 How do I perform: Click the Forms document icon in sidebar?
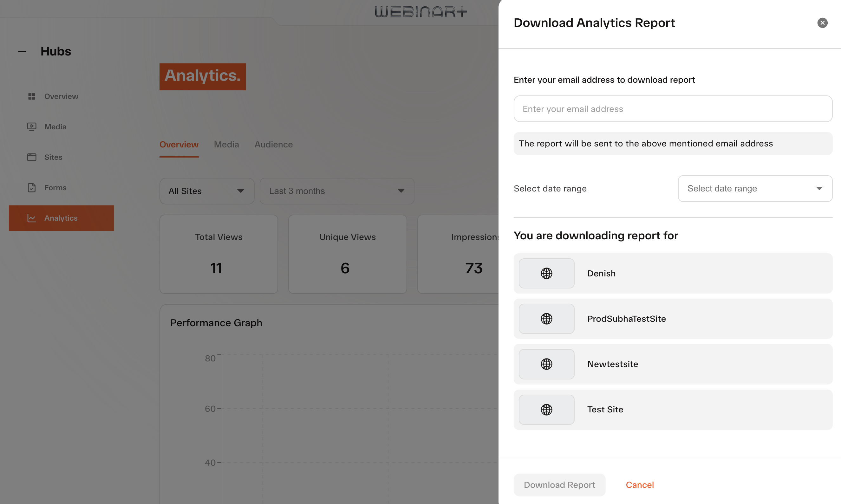(32, 187)
